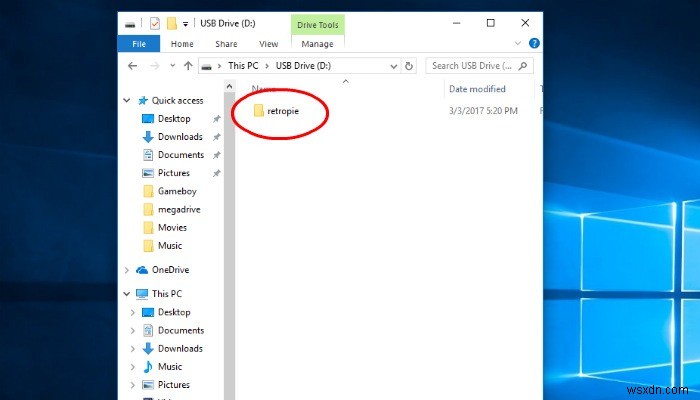Click USB Drive (D:) in the address bar
The height and width of the screenshot is (400, 700).
coord(303,66)
